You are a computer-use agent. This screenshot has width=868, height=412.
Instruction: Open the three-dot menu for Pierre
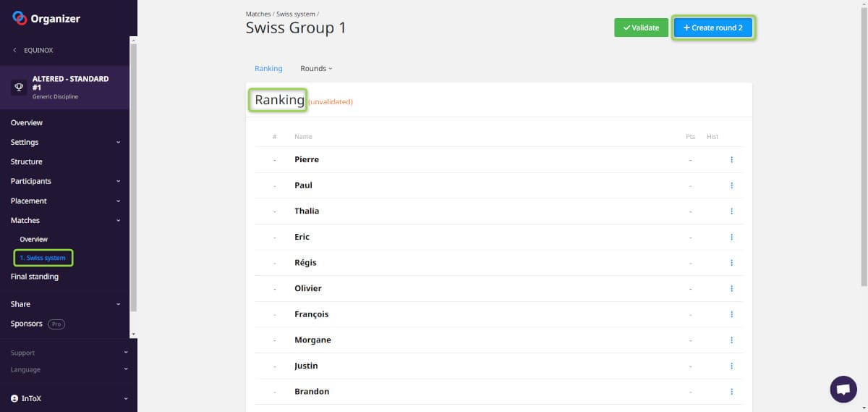coord(731,159)
